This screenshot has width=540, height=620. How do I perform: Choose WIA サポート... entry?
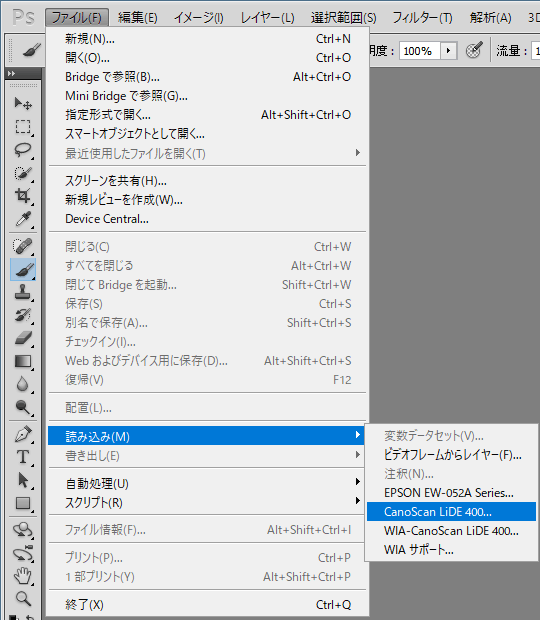point(451,550)
